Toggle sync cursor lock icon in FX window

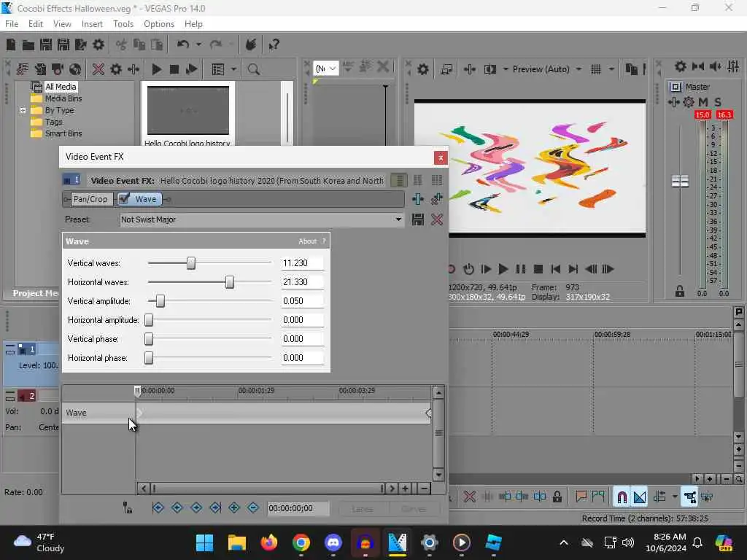tap(127, 508)
